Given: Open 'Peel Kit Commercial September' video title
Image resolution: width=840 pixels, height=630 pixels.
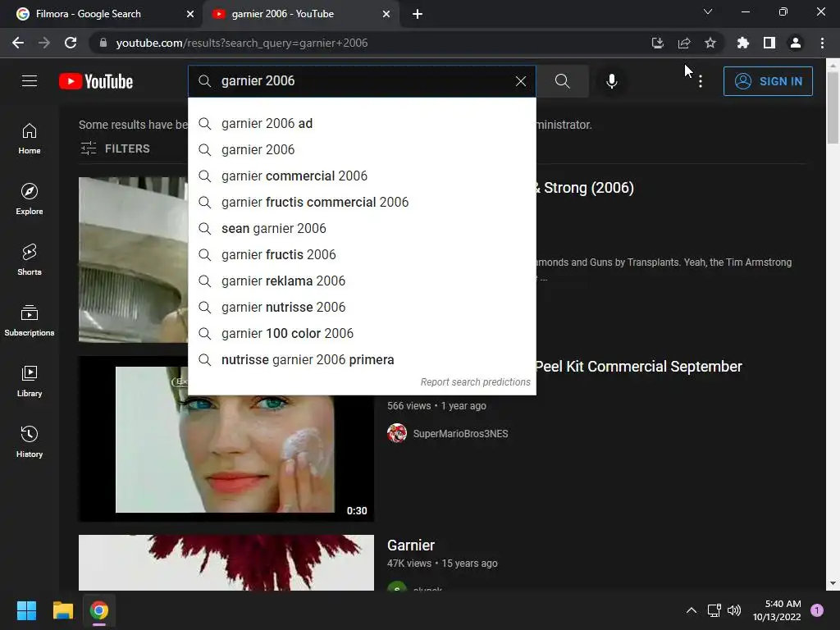Looking at the screenshot, I should [x=638, y=367].
